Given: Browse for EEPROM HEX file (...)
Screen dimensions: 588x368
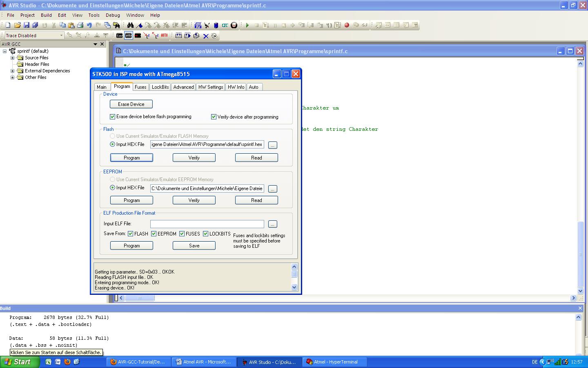Looking at the screenshot, I should coord(273,189).
